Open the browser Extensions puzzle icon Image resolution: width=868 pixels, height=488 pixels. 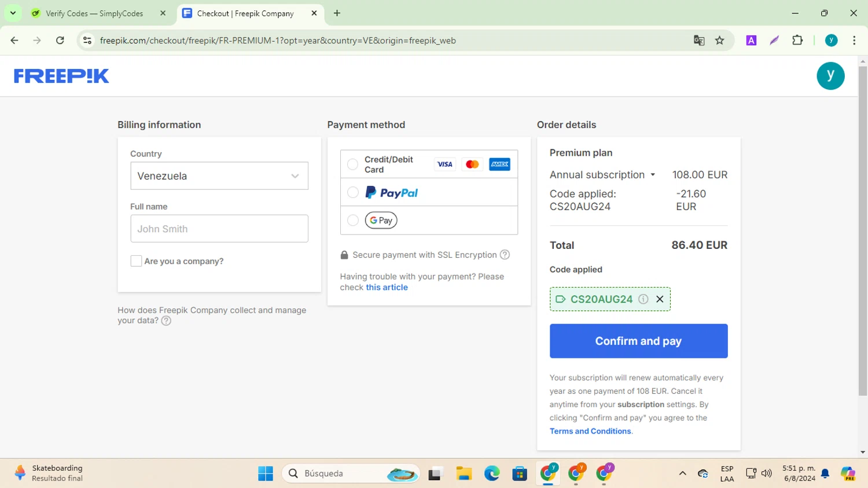click(x=797, y=41)
